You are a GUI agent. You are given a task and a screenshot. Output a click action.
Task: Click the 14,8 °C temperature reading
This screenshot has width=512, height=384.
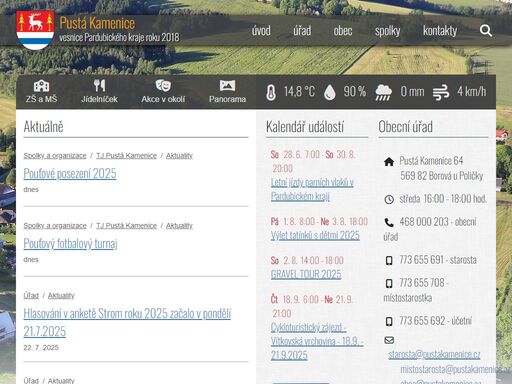[x=299, y=91]
